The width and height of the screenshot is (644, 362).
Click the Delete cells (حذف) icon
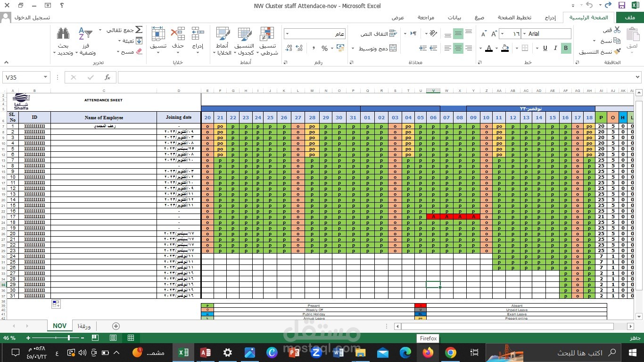click(178, 34)
